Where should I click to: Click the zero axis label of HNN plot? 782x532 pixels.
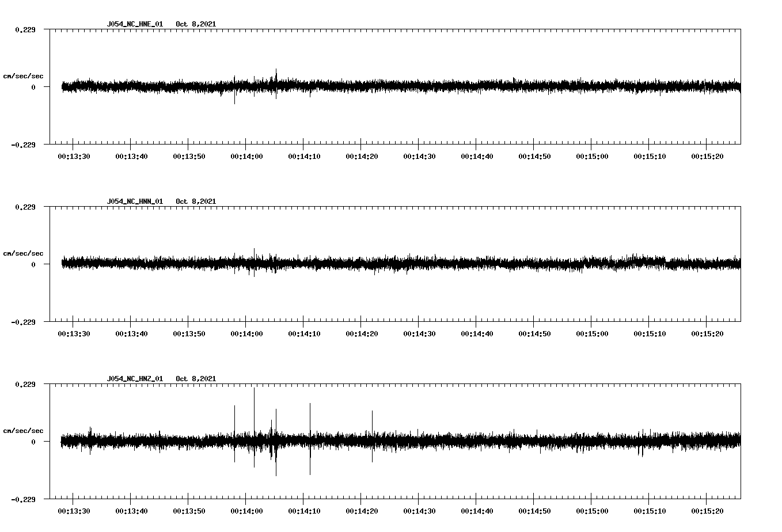pos(33,264)
